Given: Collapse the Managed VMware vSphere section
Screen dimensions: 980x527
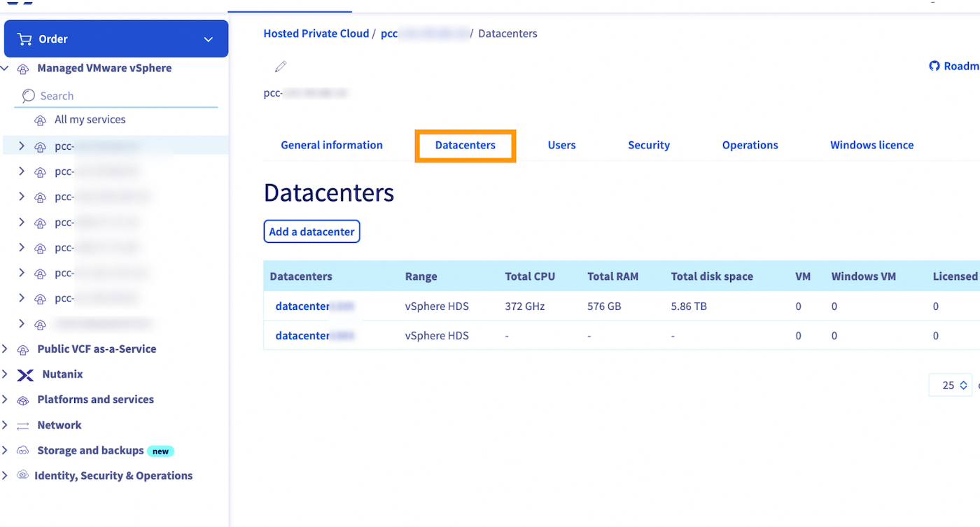Looking at the screenshot, I should click(x=5, y=68).
